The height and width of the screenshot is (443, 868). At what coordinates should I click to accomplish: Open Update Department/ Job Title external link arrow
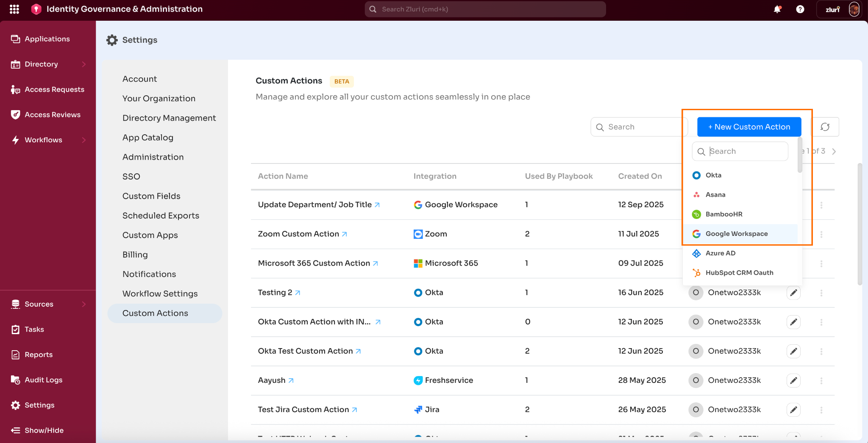(x=377, y=205)
